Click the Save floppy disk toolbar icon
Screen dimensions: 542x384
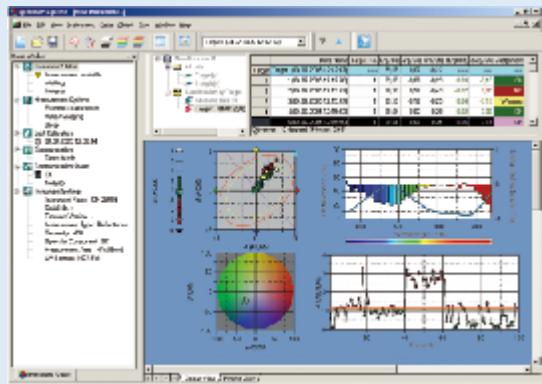[53, 42]
